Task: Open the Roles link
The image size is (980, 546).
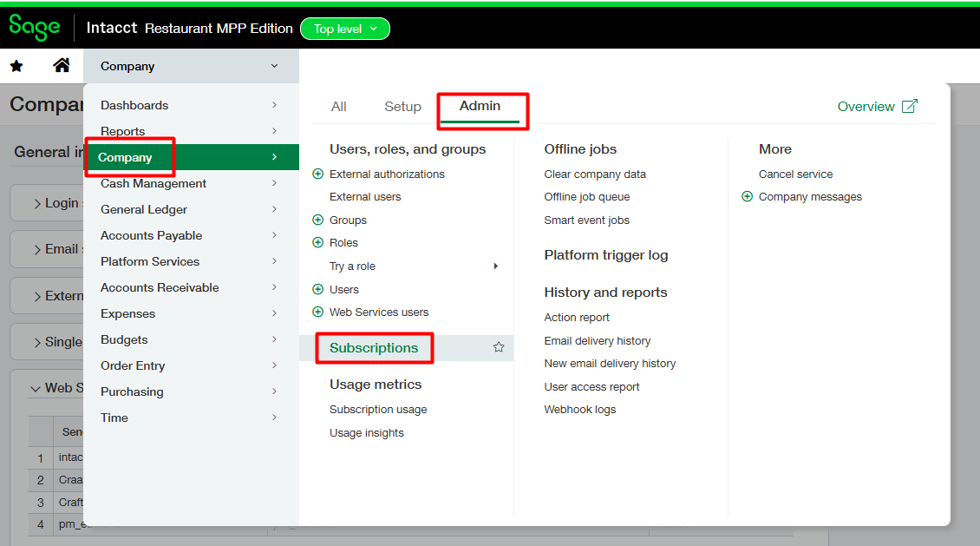Action: tap(343, 243)
